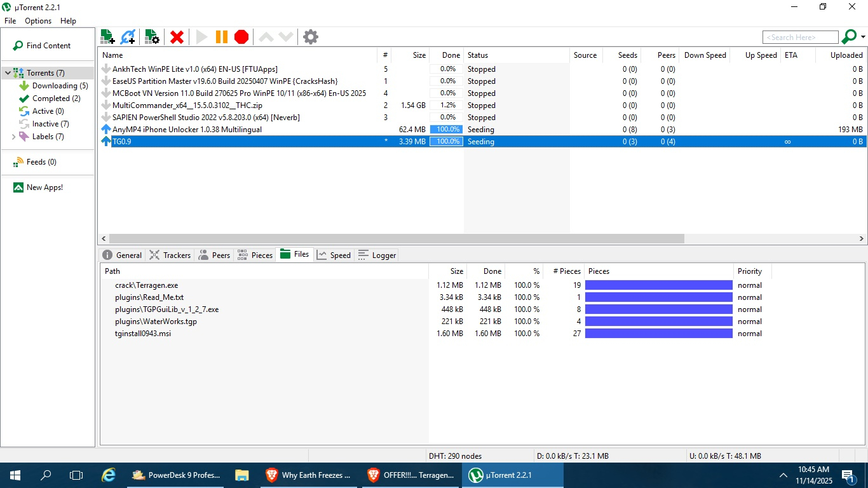Open Windows taskbar search

46,475
